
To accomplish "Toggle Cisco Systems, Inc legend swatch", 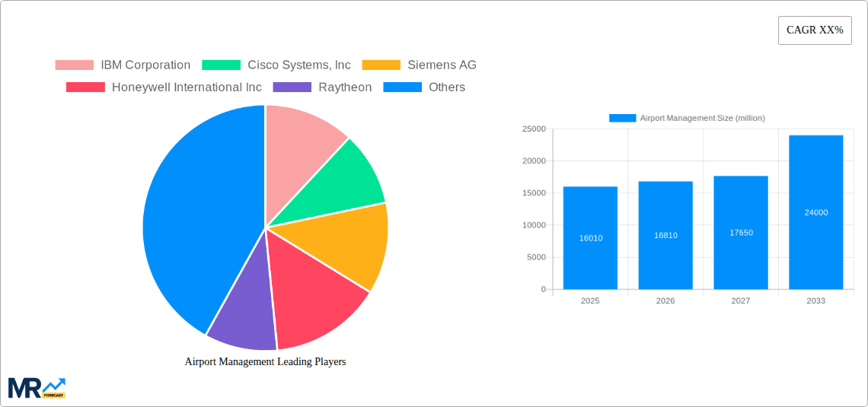I will click(221, 65).
